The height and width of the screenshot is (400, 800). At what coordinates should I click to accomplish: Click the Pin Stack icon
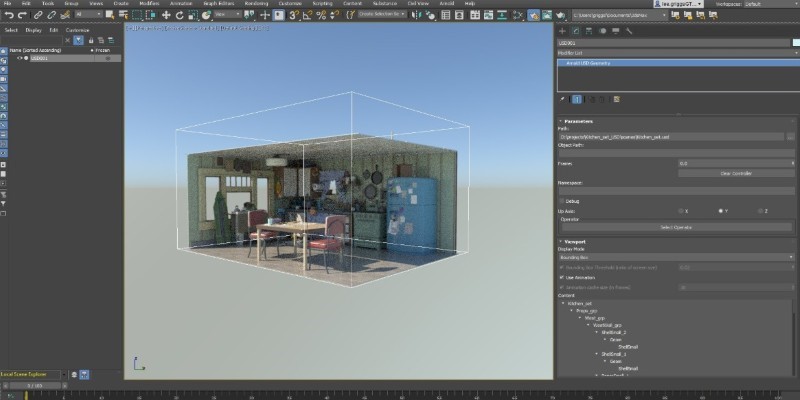pos(563,99)
